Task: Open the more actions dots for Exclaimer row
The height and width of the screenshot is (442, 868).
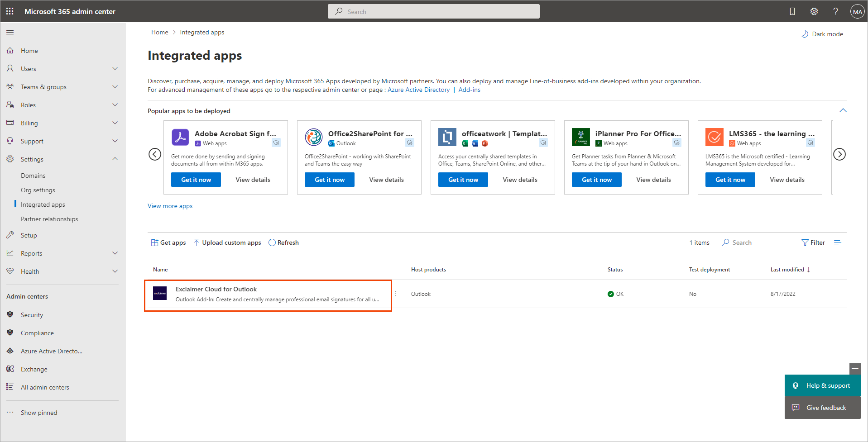Action: click(x=396, y=294)
